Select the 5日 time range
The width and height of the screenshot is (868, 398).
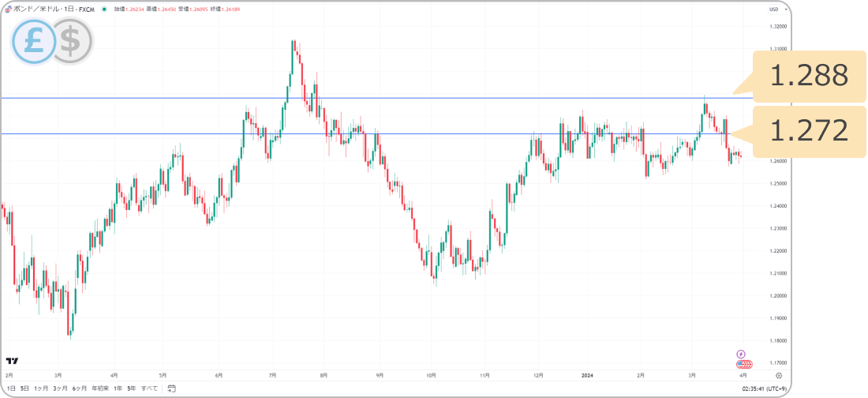(x=24, y=388)
